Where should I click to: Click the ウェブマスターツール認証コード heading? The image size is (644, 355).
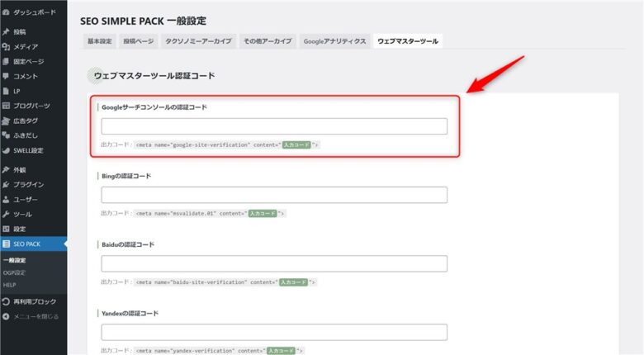tap(154, 76)
